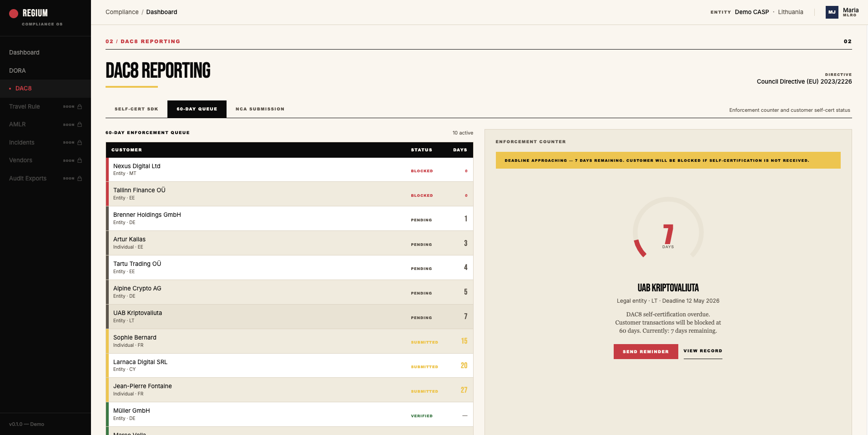
Task: Click the Days column header
Action: tap(460, 150)
